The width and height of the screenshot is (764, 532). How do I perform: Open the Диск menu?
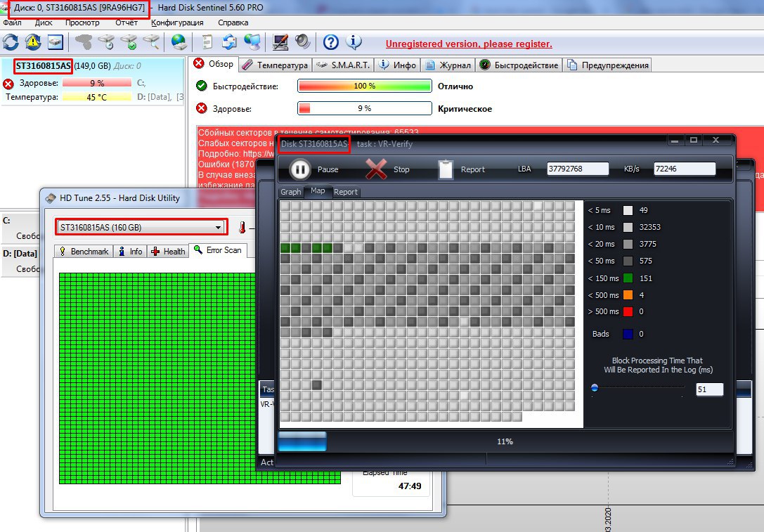pyautogui.click(x=44, y=22)
